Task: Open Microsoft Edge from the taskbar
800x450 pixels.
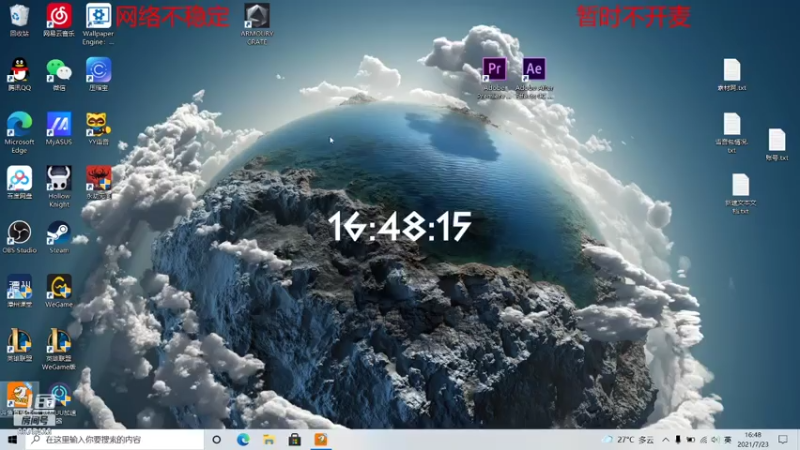Action: (x=243, y=439)
